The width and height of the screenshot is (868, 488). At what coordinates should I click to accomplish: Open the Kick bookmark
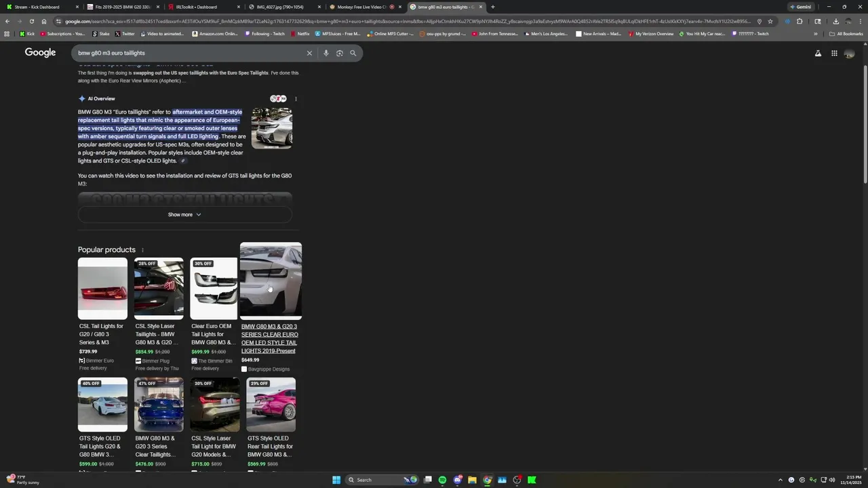27,34
